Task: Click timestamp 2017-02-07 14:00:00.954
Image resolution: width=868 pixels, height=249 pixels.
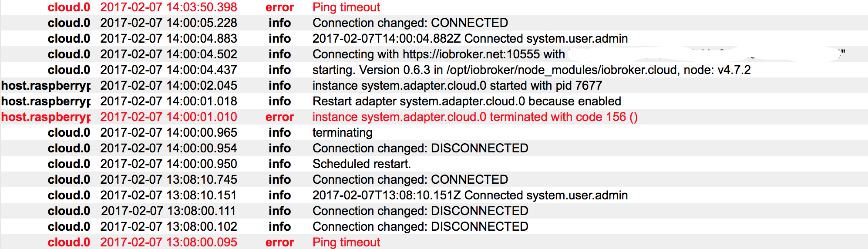Action: point(168,148)
